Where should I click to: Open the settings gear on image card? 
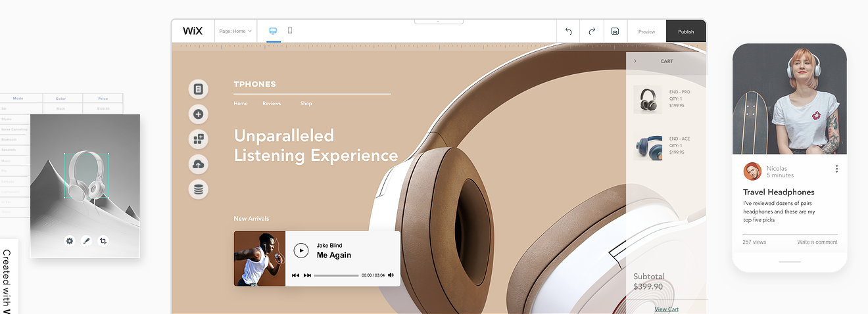tap(70, 241)
